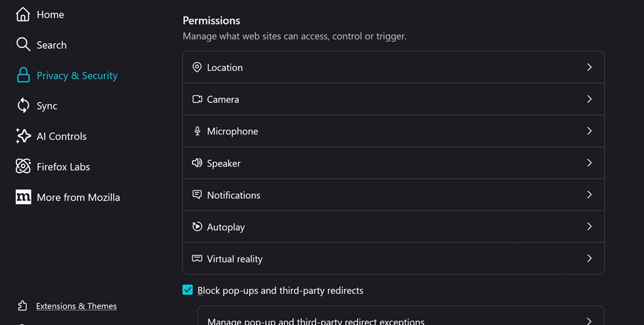Expand the Virtual reality chevron
This screenshot has height=325, width=644.
[x=589, y=259]
